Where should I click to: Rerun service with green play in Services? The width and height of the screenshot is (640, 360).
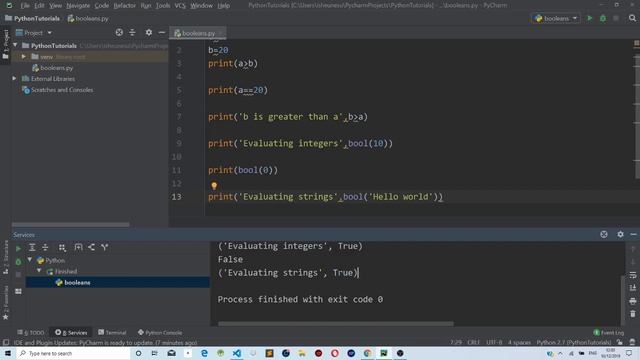pyautogui.click(x=18, y=248)
